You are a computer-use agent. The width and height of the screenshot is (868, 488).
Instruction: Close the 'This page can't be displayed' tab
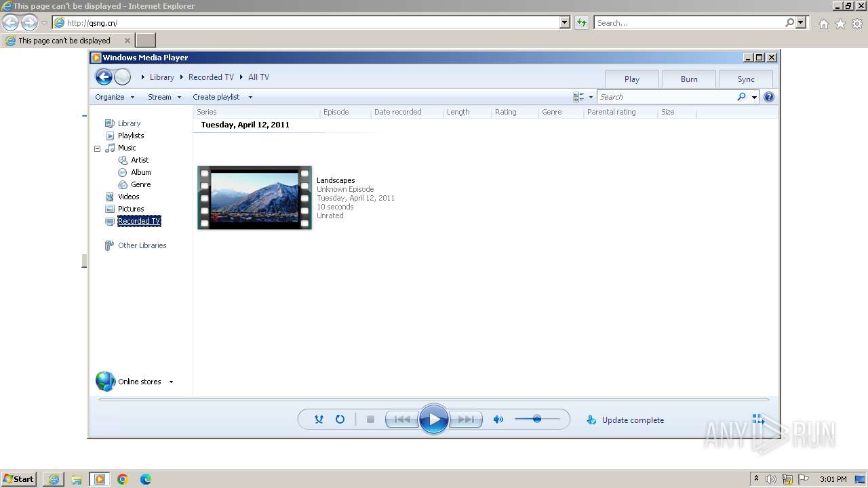pos(127,41)
